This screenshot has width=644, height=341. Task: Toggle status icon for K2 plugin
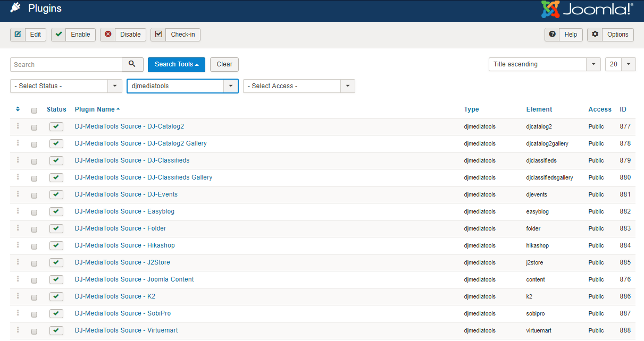click(x=56, y=296)
